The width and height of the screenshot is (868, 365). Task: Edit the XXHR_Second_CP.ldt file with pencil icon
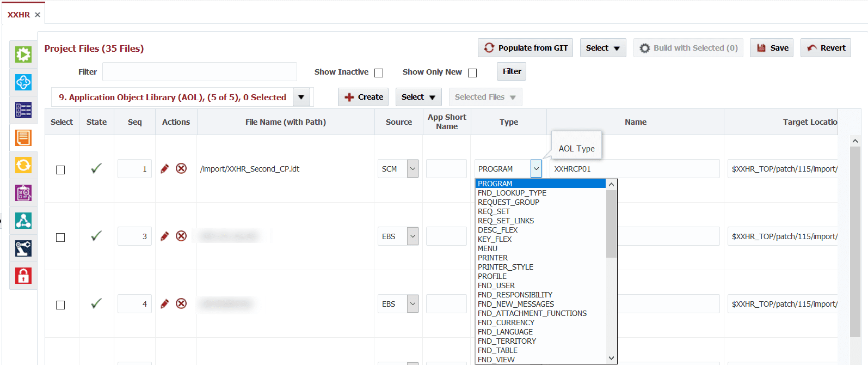pos(165,168)
